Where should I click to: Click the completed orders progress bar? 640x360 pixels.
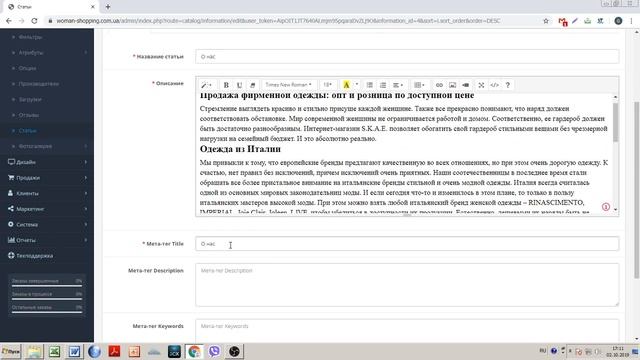(47, 286)
